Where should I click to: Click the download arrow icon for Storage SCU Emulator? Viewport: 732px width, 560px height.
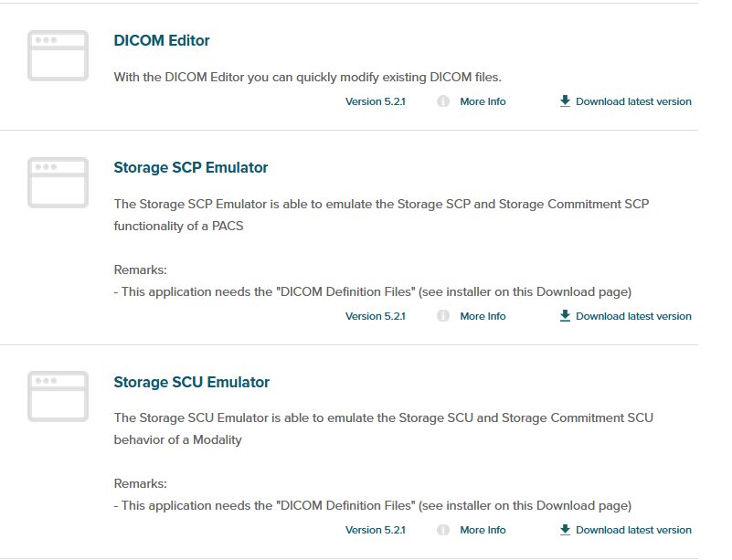click(565, 530)
